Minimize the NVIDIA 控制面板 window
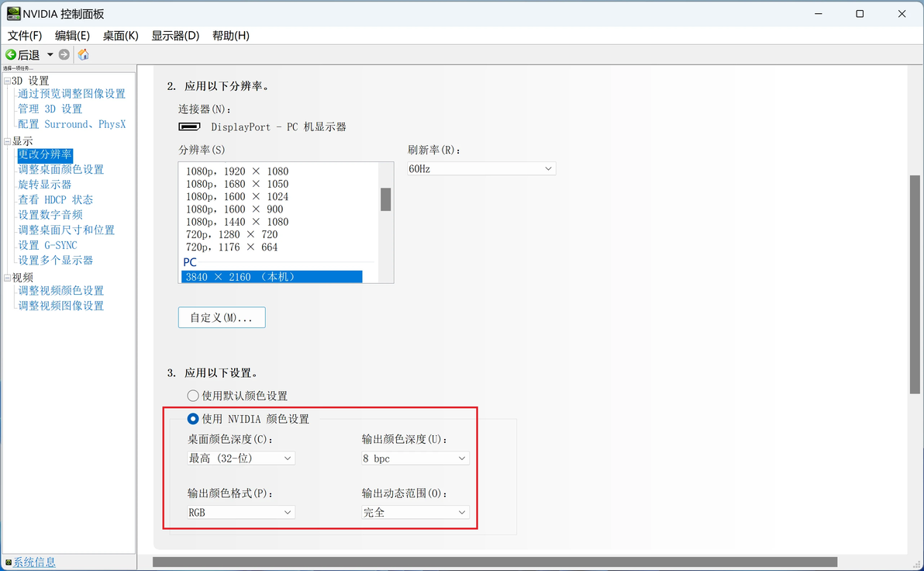Screen dimensions: 924x571 click(818, 13)
